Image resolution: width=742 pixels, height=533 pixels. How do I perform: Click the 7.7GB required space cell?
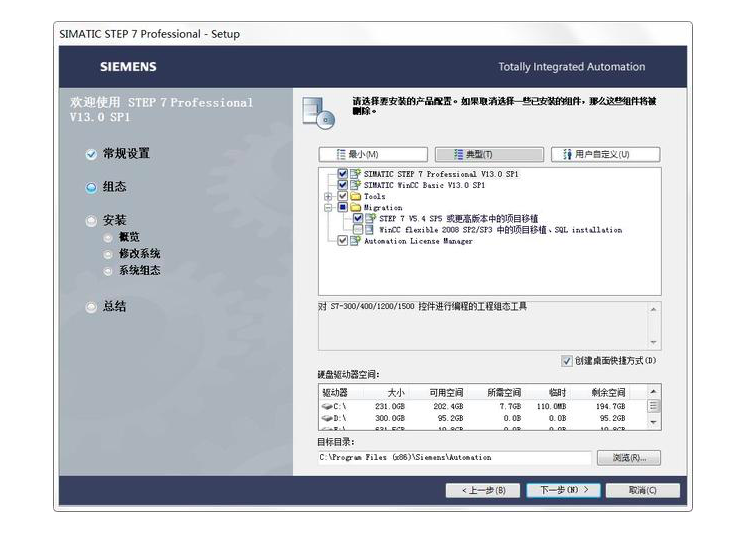[x=511, y=407]
